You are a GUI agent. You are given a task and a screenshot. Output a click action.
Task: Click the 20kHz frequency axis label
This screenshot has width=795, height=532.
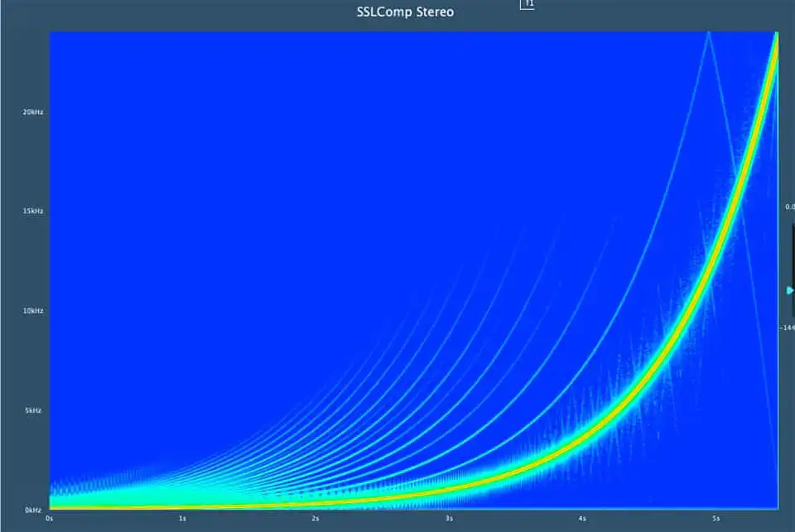32,112
